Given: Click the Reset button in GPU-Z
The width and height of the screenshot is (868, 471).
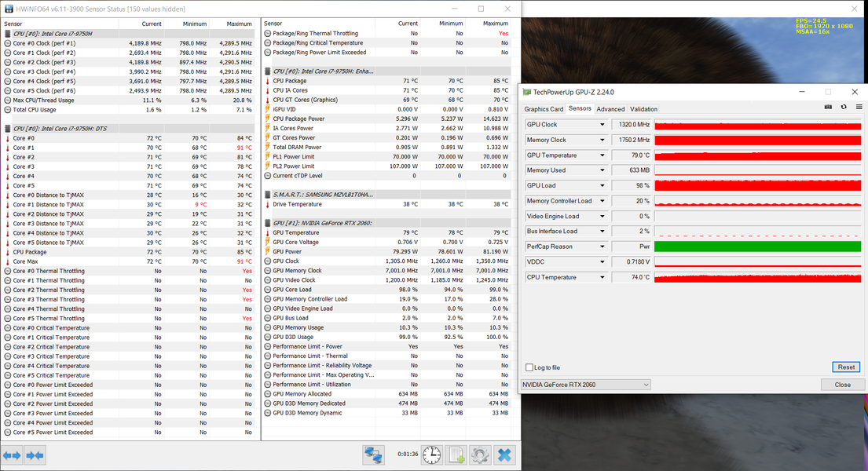Looking at the screenshot, I should [846, 367].
